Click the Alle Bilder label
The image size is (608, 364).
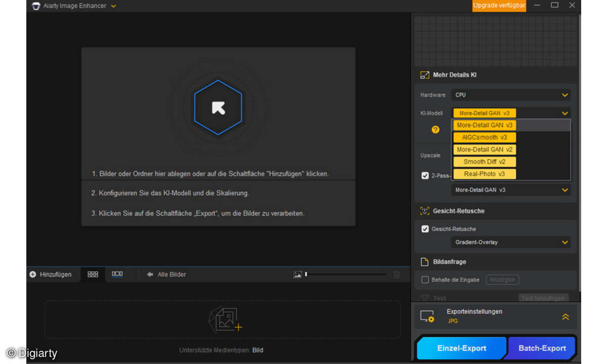pos(172,274)
